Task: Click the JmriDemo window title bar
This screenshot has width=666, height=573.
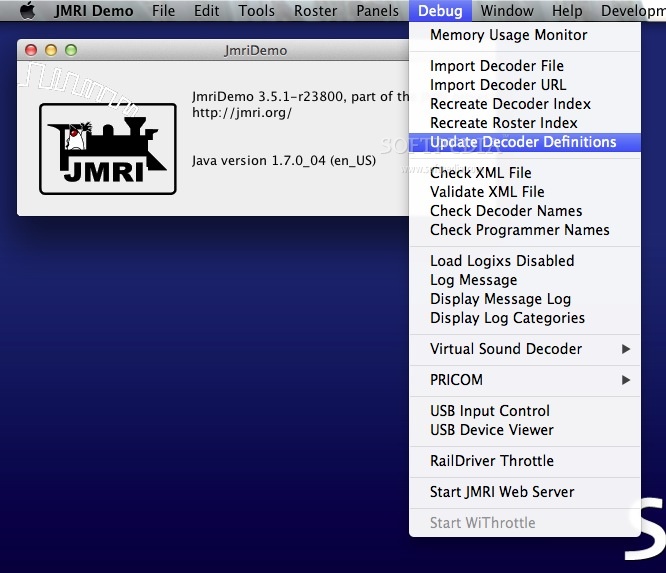Action: tap(213, 50)
